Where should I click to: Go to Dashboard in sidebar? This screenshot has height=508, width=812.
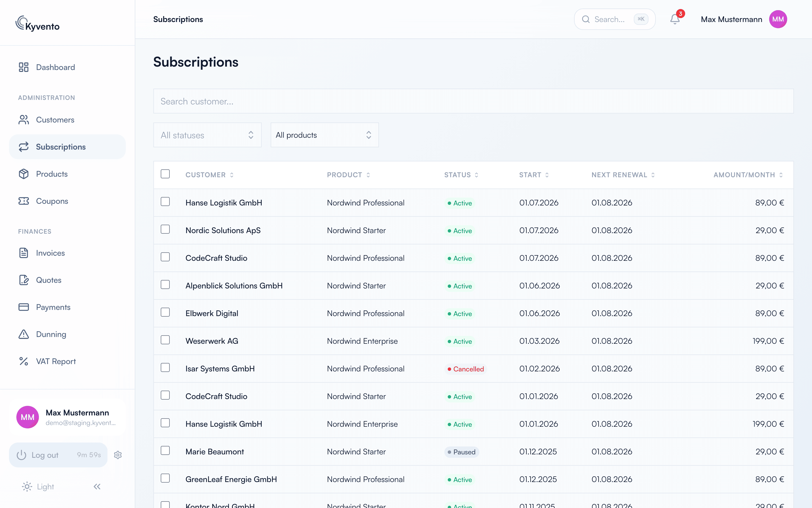[x=67, y=67]
